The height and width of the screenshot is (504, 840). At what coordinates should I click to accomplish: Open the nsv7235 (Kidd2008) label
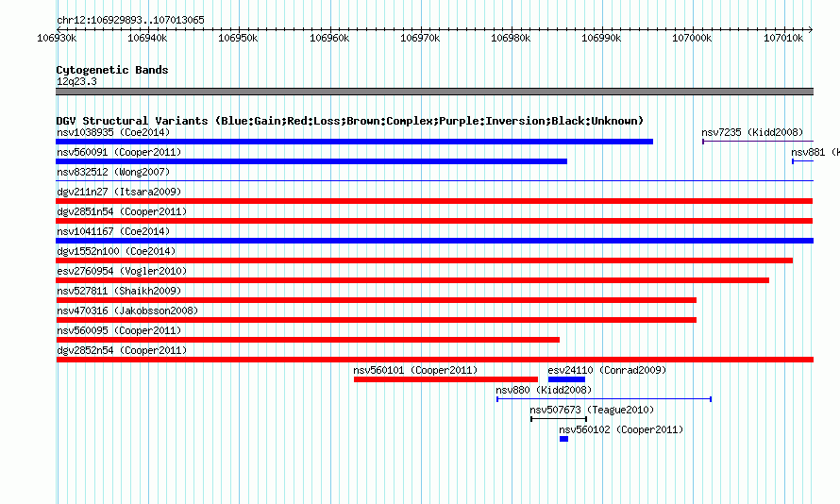pyautogui.click(x=752, y=132)
